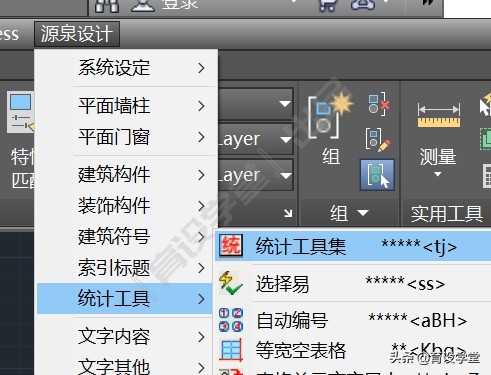Click the Ungroup icon with red X
The height and width of the screenshot is (375, 491).
(379, 104)
